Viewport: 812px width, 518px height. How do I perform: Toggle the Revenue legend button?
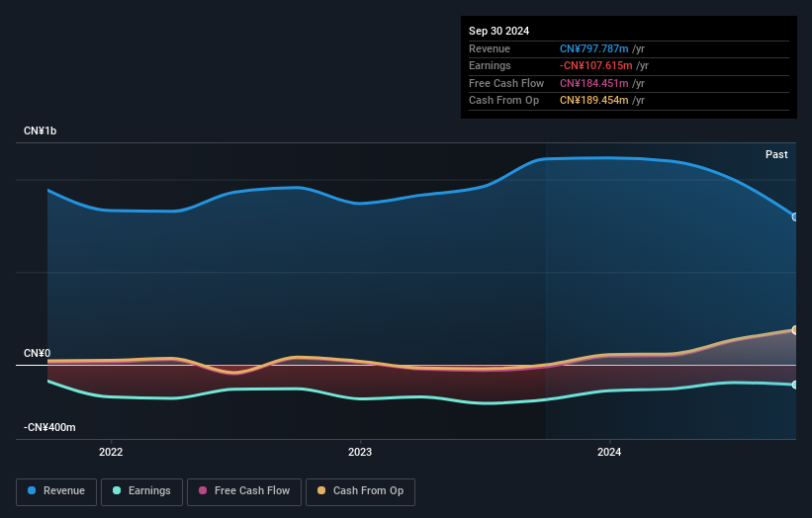56,491
